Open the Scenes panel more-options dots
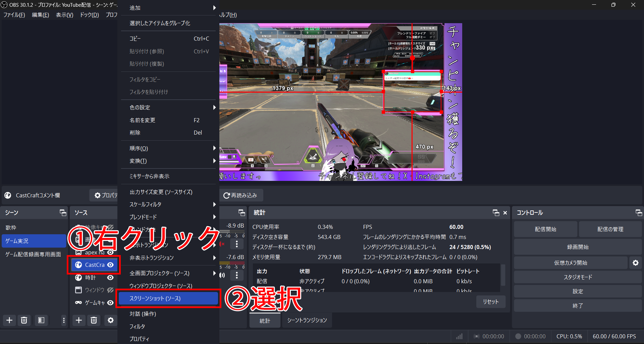Viewport: 644px width, 344px height. (x=64, y=320)
